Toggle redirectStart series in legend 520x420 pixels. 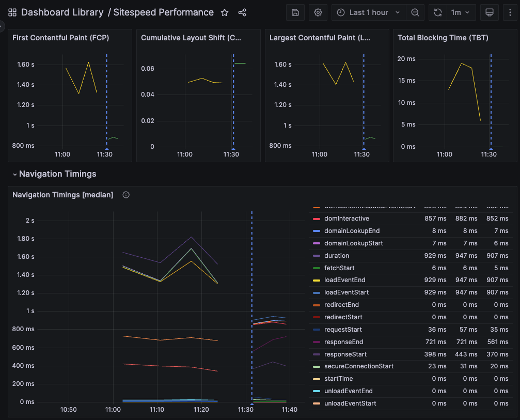pos(343,317)
